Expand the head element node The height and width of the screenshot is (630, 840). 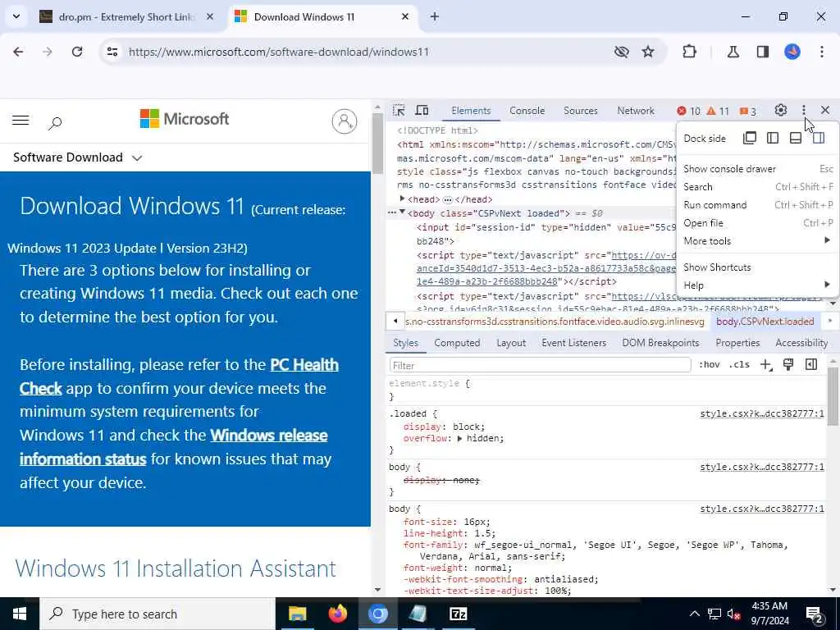402,199
